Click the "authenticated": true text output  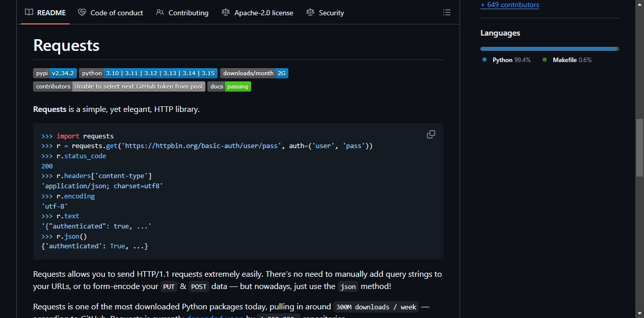96,226
